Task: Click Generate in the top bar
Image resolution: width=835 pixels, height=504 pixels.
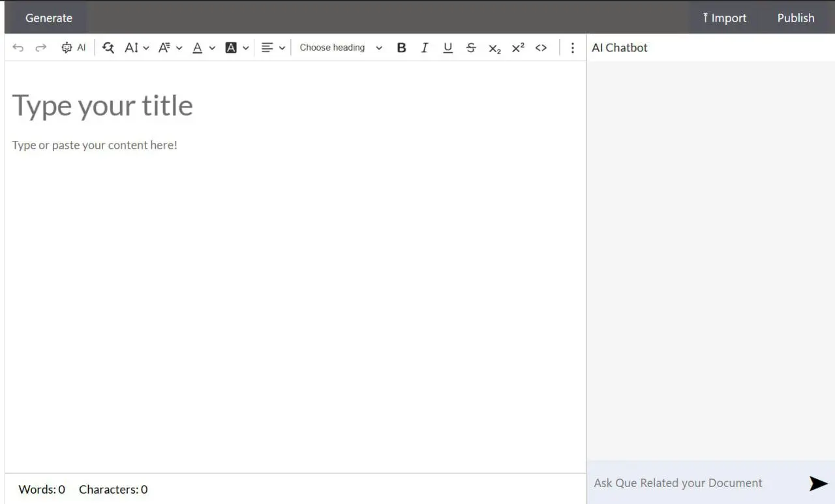Action: [x=48, y=18]
